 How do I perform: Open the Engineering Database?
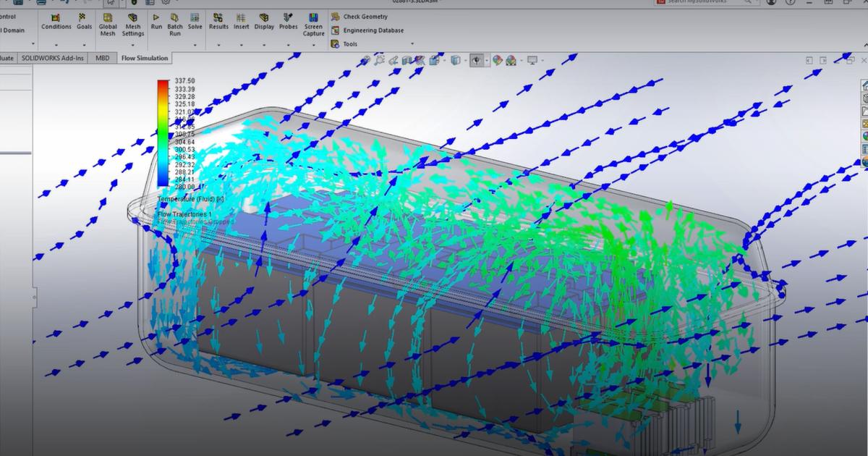point(373,30)
